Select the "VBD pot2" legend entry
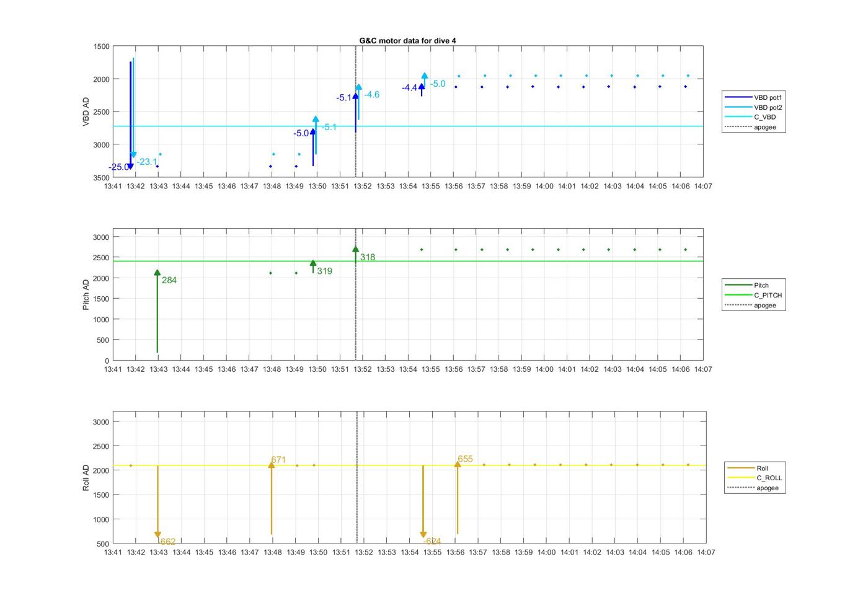 coord(754,107)
